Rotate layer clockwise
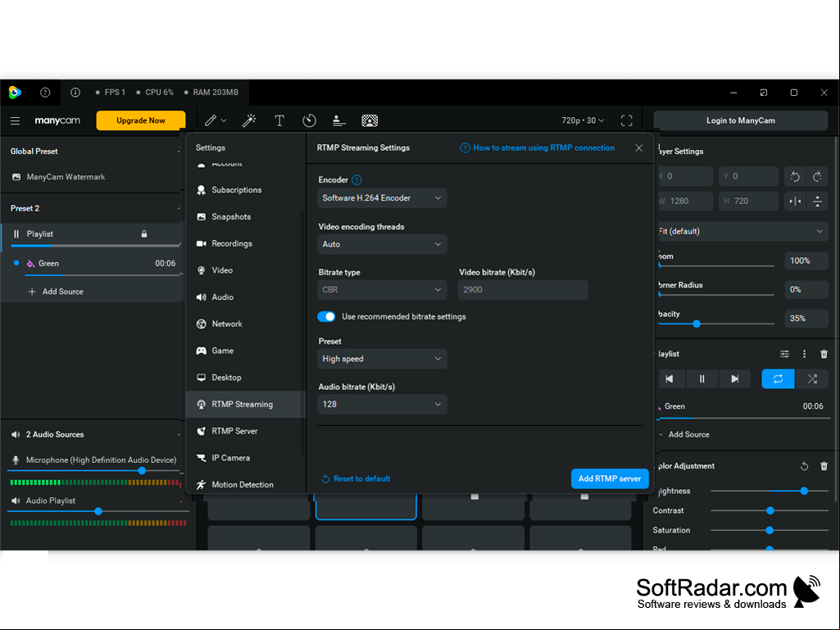Viewport: 840px width, 630px height. pyautogui.click(x=818, y=176)
